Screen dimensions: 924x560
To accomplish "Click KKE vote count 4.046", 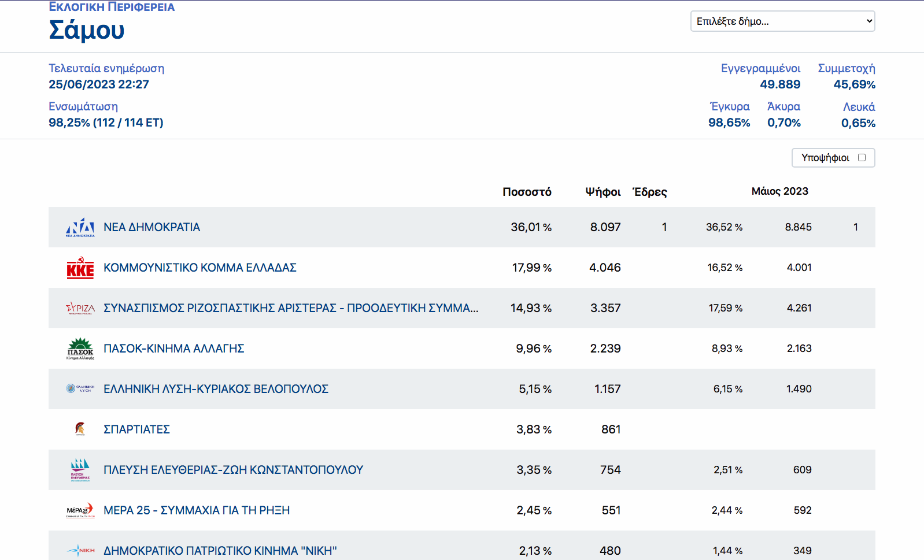I will [x=605, y=268].
